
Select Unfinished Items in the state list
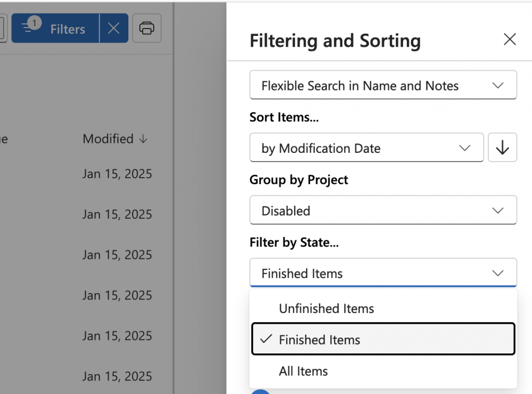(326, 308)
